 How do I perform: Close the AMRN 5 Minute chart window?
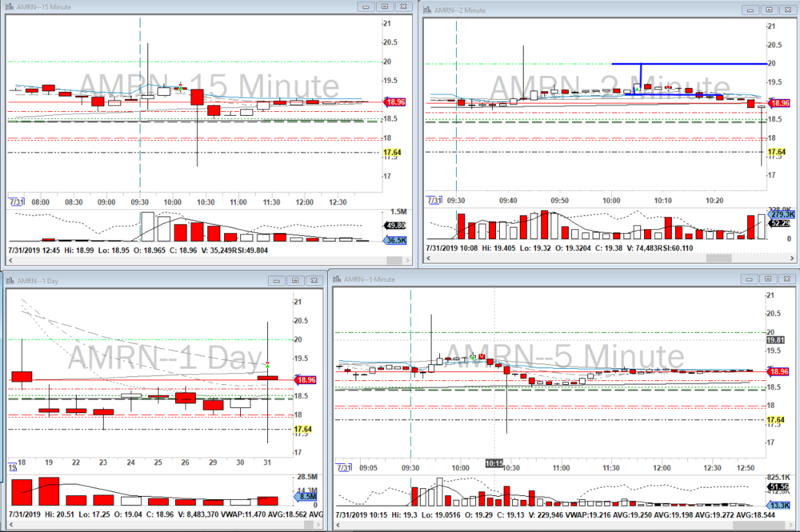[787, 279]
